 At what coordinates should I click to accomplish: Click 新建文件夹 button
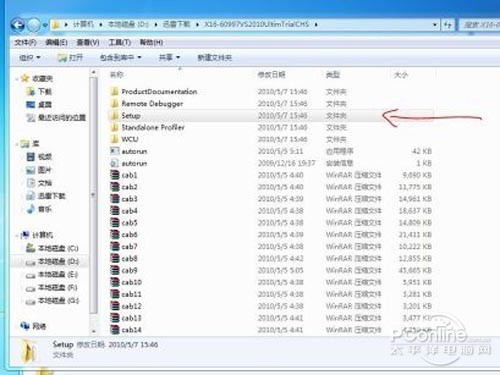click(x=214, y=58)
